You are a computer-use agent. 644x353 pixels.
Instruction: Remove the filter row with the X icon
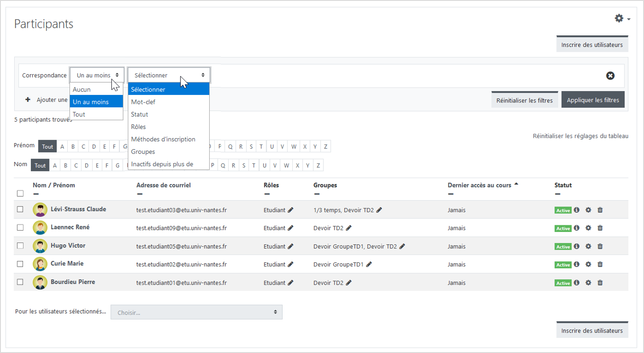[x=610, y=76]
